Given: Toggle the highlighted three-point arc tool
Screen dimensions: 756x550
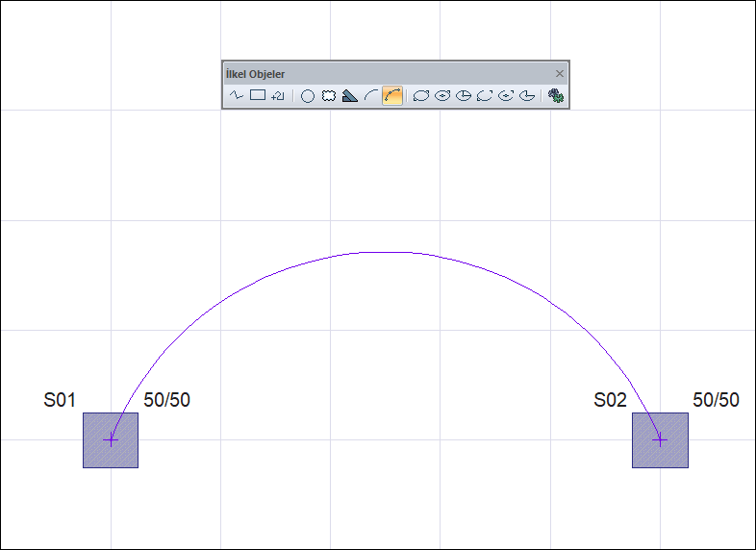Looking at the screenshot, I should [x=392, y=95].
